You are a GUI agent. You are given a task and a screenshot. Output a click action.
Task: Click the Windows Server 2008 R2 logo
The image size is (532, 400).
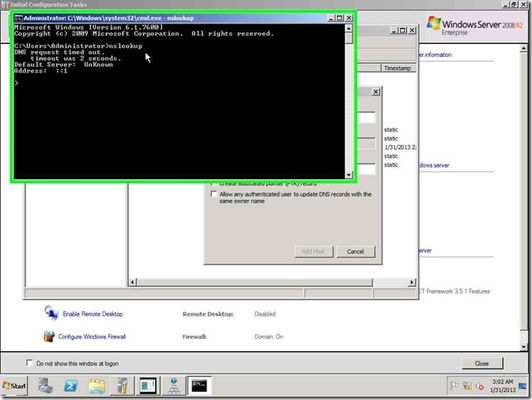474,26
